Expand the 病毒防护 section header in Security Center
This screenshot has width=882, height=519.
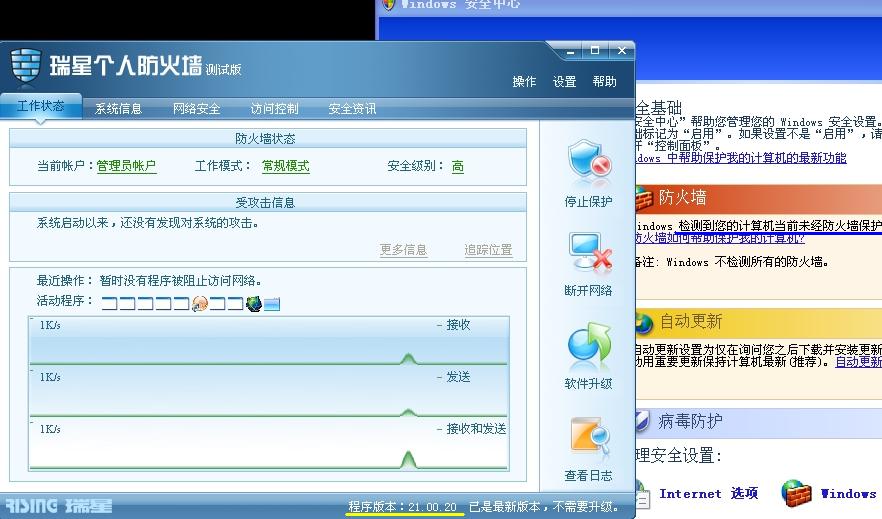[759, 421]
